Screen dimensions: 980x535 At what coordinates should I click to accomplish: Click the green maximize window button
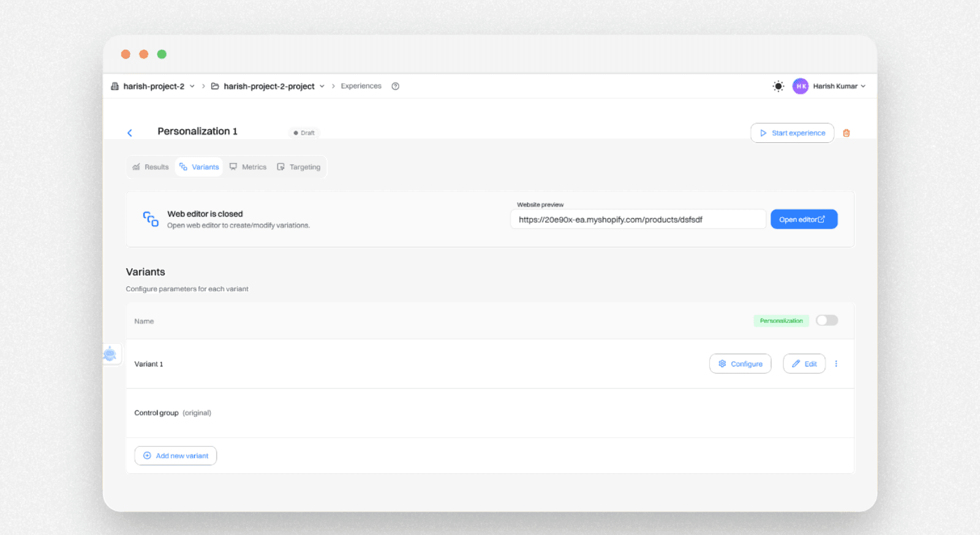162,55
